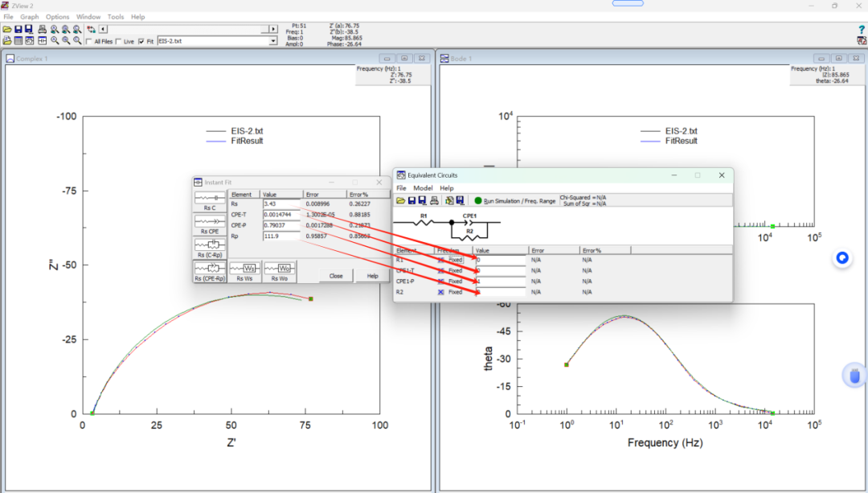Click the first Save disk icon in main toolbar

18,29
